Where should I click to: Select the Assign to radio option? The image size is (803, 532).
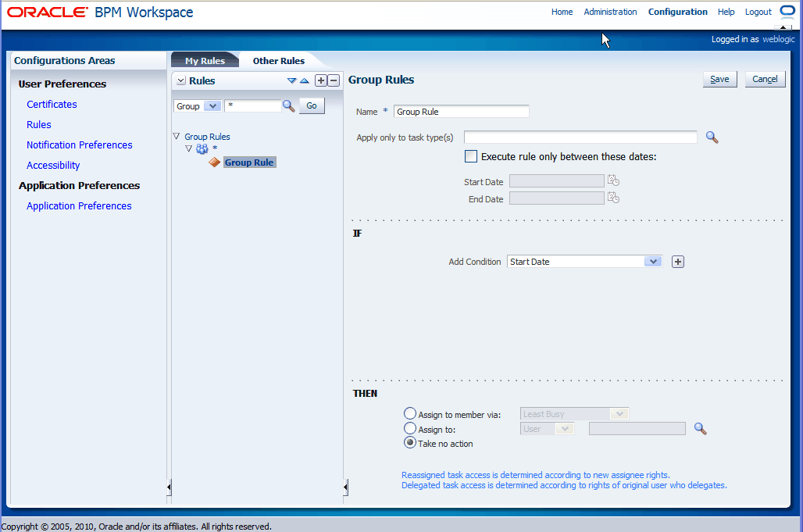409,428
